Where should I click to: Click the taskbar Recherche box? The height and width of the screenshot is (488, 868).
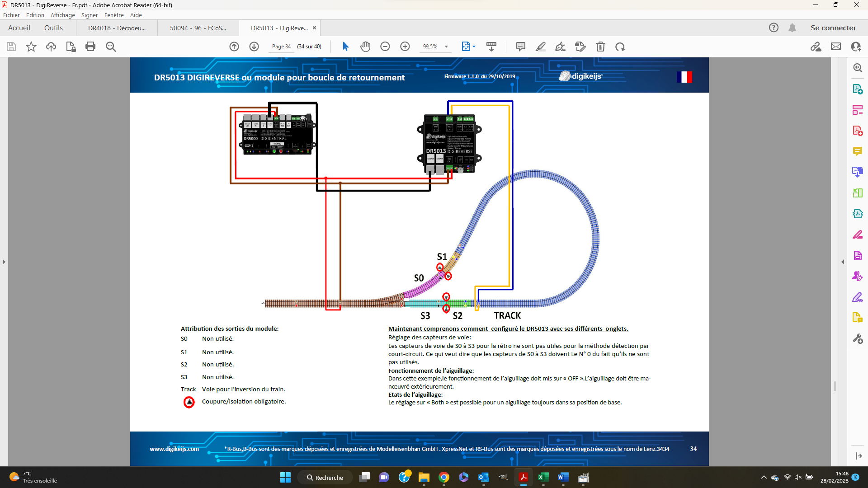[325, 477]
